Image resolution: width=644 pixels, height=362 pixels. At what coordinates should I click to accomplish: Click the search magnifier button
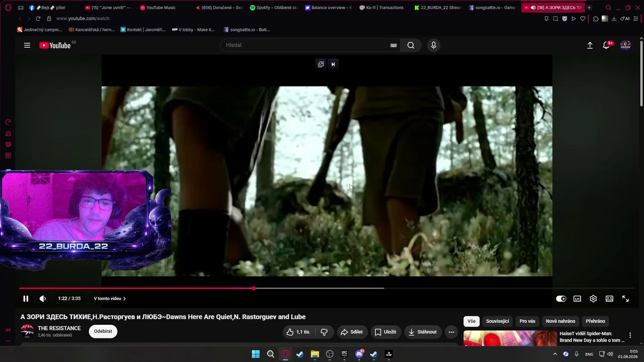point(411,45)
